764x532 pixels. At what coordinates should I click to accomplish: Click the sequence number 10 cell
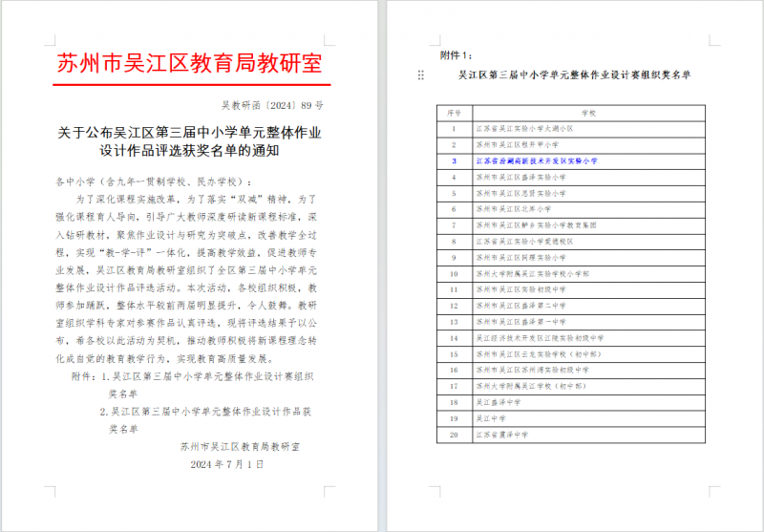tap(455, 274)
